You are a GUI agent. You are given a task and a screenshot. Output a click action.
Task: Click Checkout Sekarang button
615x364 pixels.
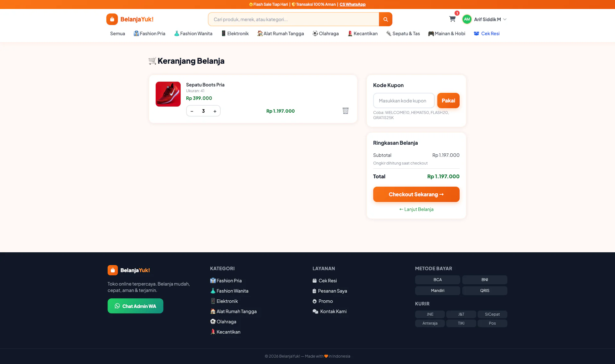coord(416,194)
